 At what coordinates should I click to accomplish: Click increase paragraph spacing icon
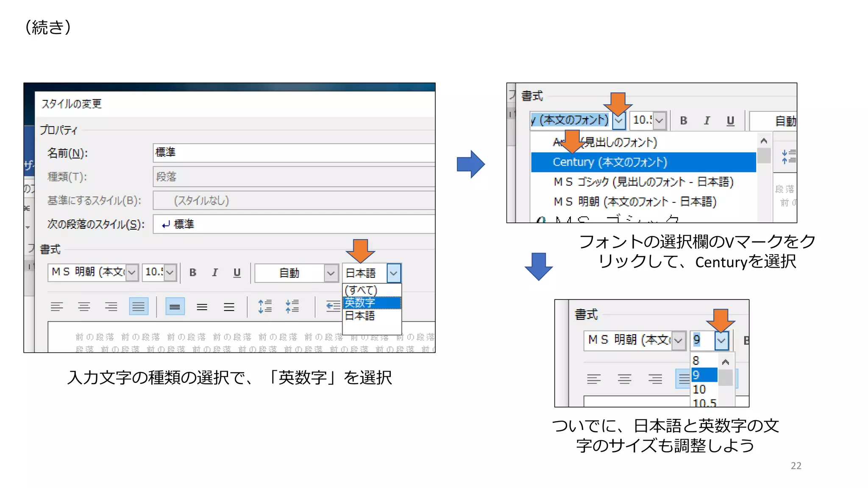point(265,306)
